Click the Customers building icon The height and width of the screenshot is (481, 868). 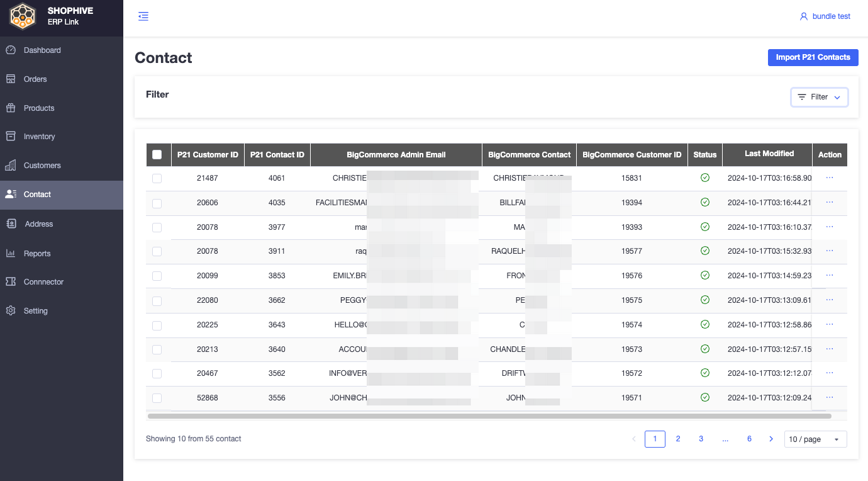(11, 166)
